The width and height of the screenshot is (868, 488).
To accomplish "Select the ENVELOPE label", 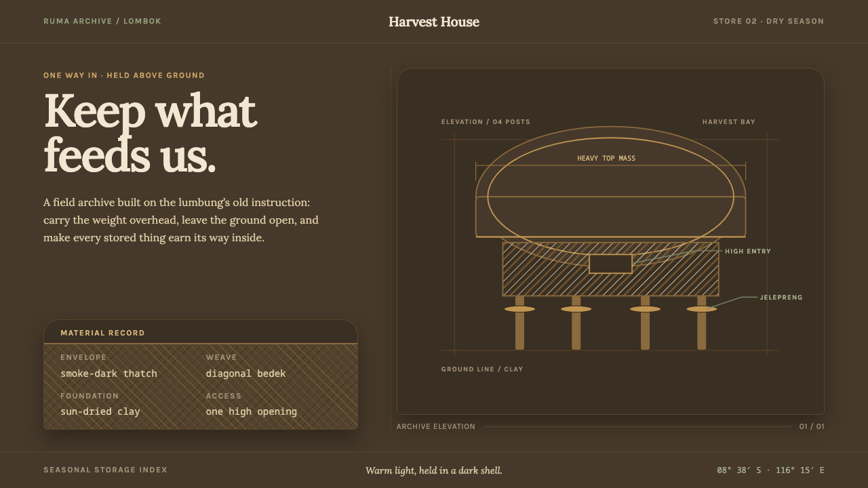I will 83,357.
